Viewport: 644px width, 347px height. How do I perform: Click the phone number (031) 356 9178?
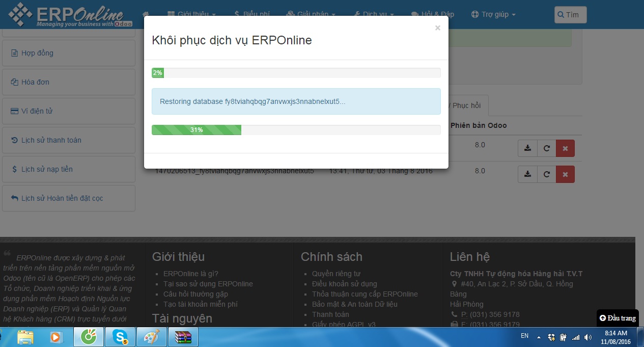495,314
